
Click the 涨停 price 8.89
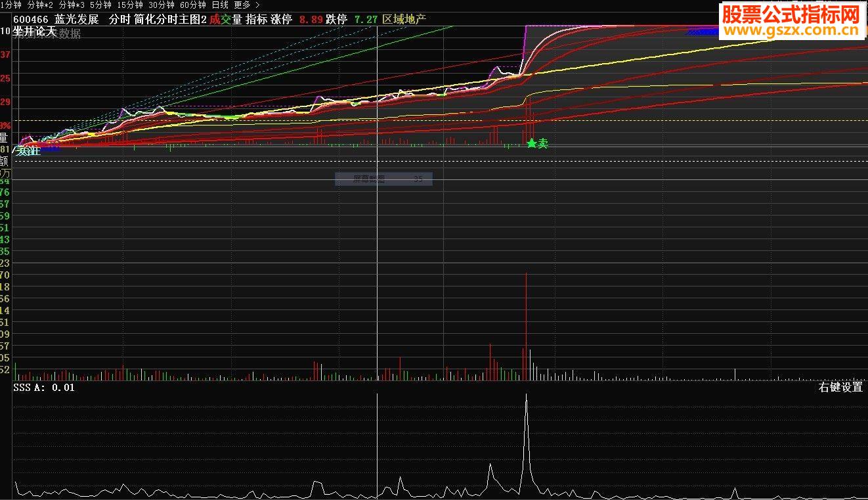pos(311,20)
